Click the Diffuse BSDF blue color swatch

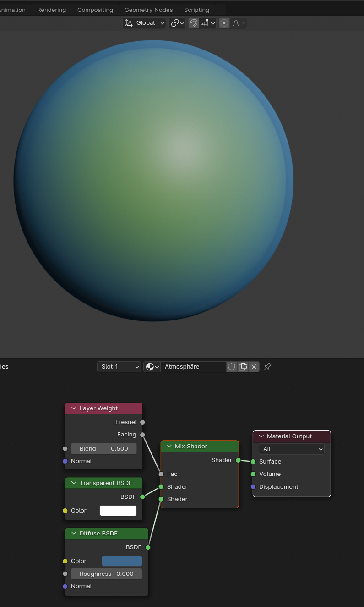(x=122, y=561)
